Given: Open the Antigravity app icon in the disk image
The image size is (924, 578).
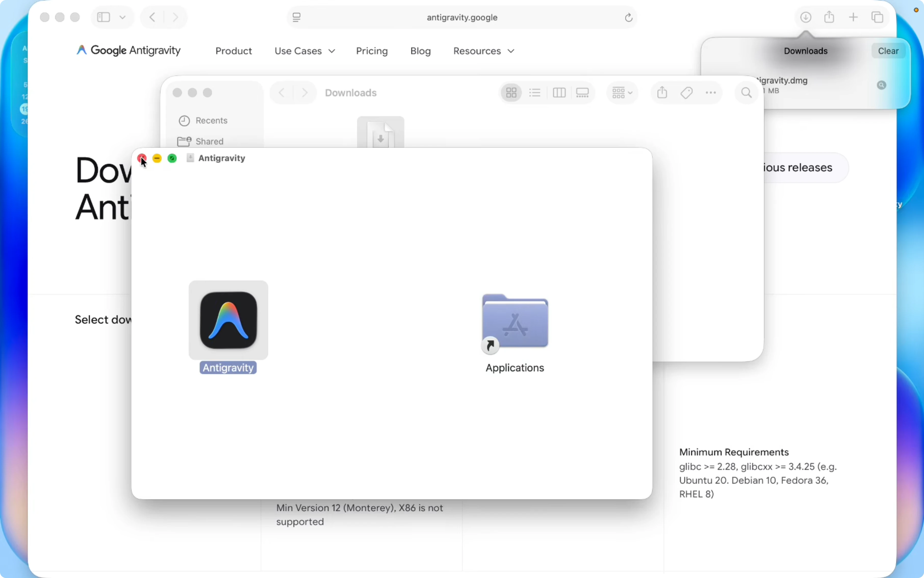Looking at the screenshot, I should (x=228, y=320).
